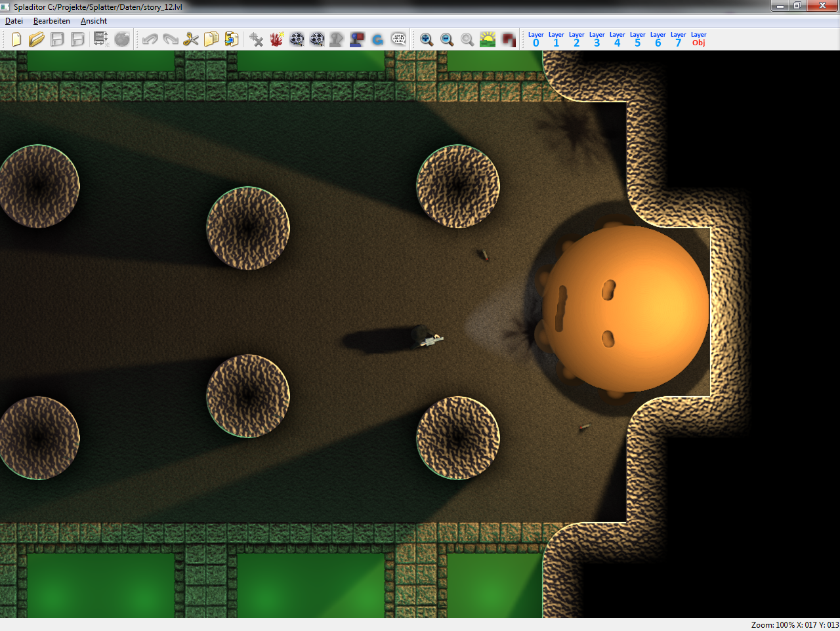The height and width of the screenshot is (631, 840).
Task: Click the paste clipboard icon
Action: [x=232, y=39]
